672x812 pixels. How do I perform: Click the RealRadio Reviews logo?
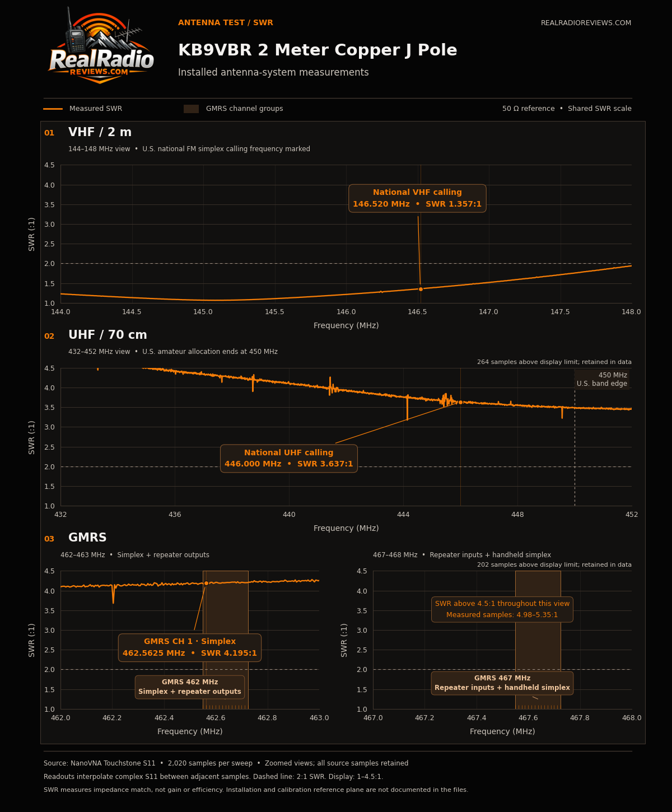point(100,46)
